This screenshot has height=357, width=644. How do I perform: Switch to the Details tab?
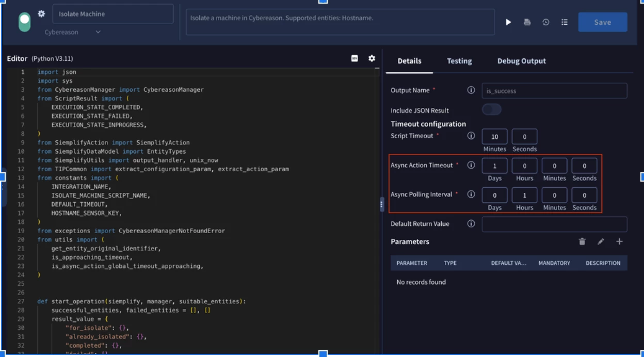pos(409,61)
